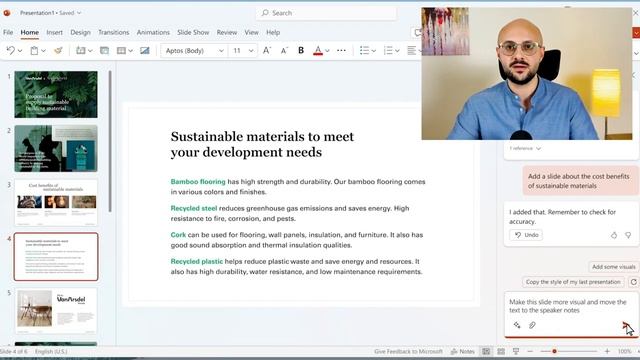Start Slide Show from the status bar
The image size is (640, 360).
pyautogui.click(x=516, y=351)
